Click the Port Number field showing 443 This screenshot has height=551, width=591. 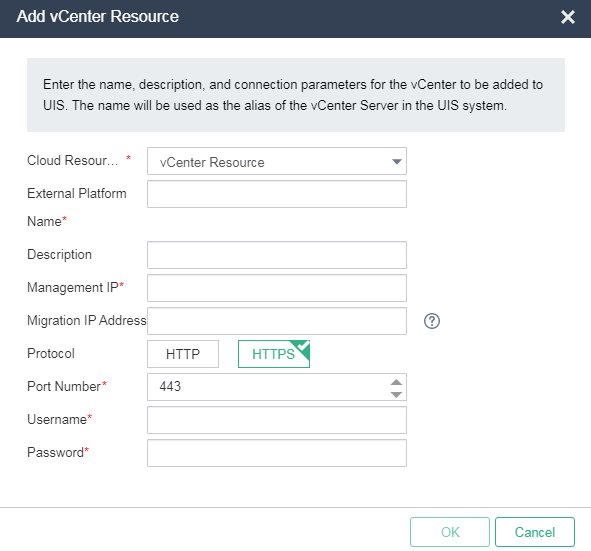click(x=277, y=387)
